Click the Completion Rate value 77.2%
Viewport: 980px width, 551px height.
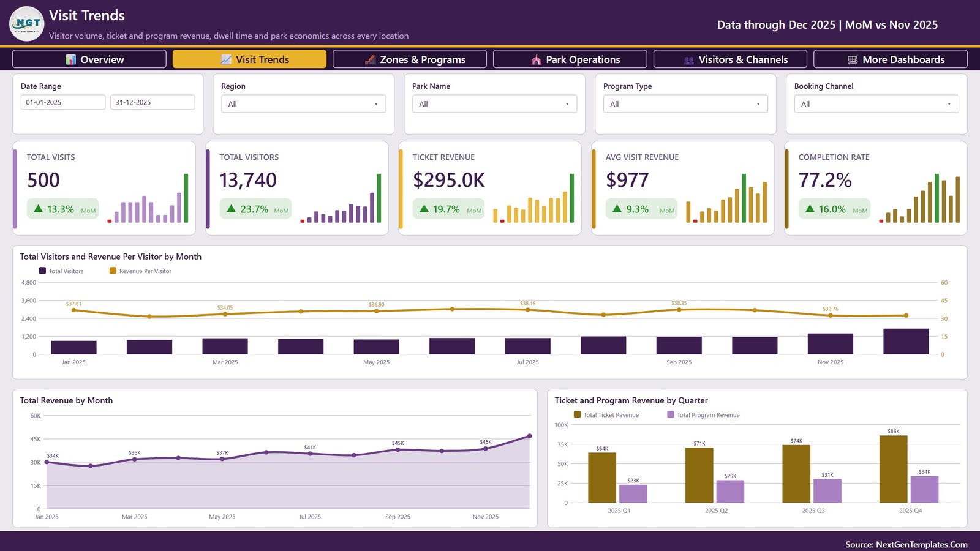coord(825,180)
